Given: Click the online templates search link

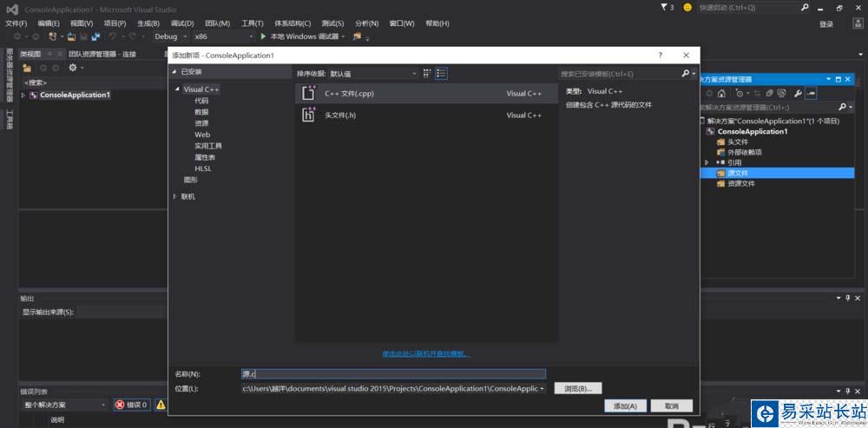Looking at the screenshot, I should [x=426, y=353].
